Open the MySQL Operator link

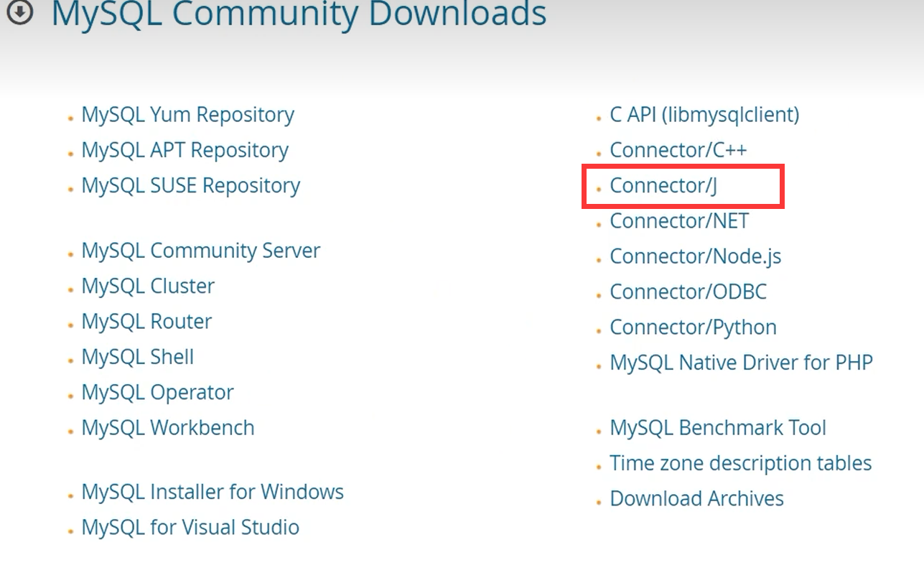158,392
